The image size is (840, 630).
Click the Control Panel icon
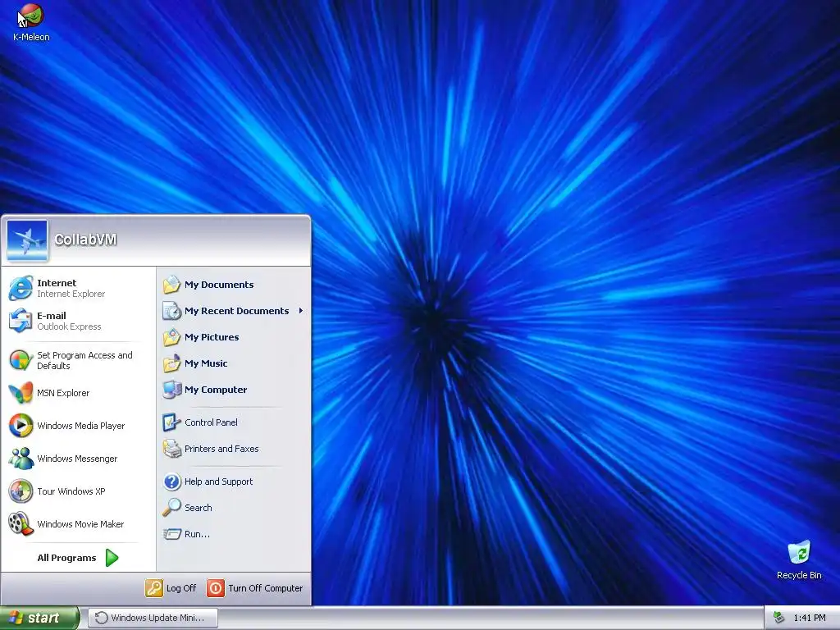click(172, 422)
